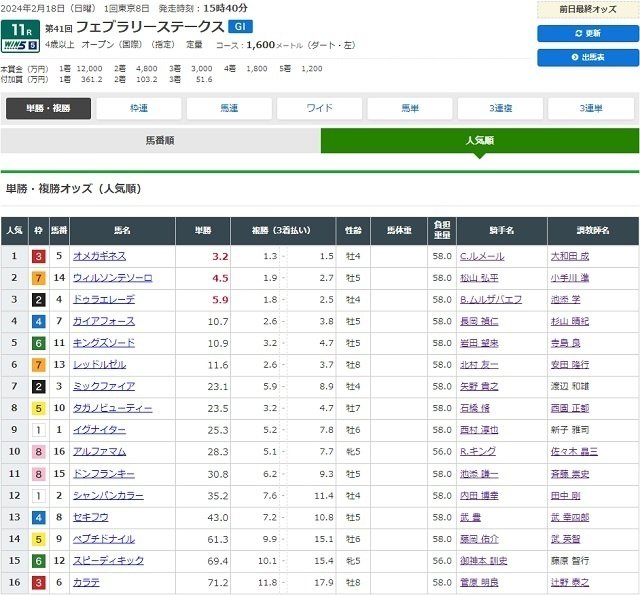The height and width of the screenshot is (595, 640).
Task: Open horse link シャンパンカラー
Action: 108,495
